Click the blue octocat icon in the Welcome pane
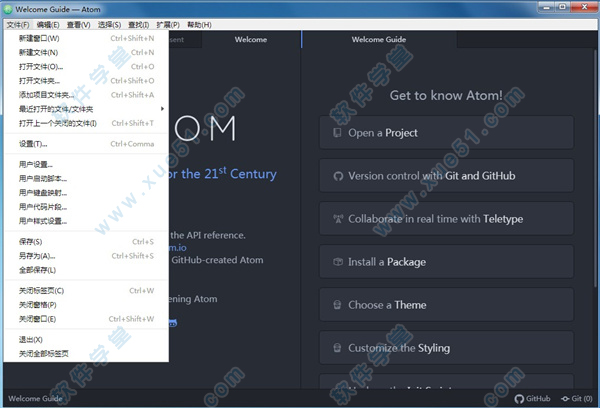600x408 pixels. click(173, 323)
